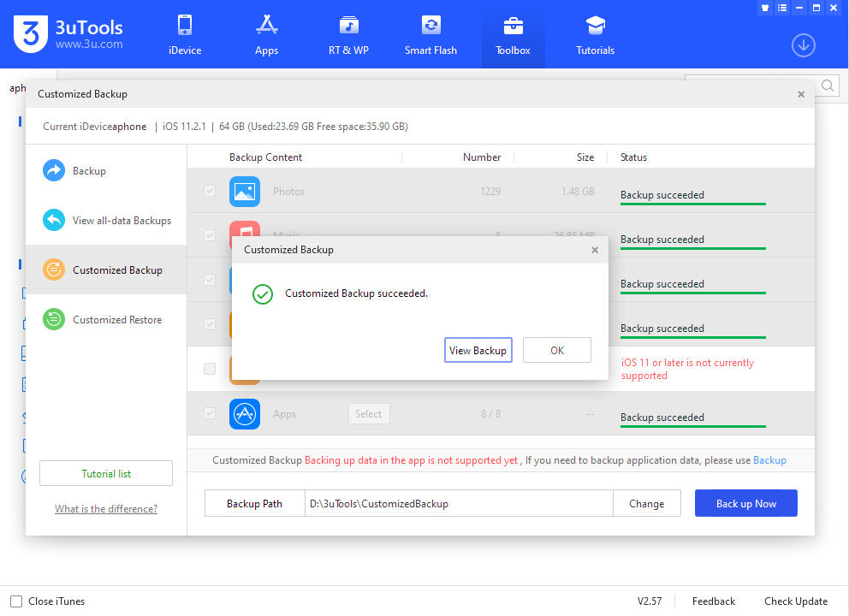Open the 'What is the difference?' link
The width and height of the screenshot is (849, 616).
[106, 509]
